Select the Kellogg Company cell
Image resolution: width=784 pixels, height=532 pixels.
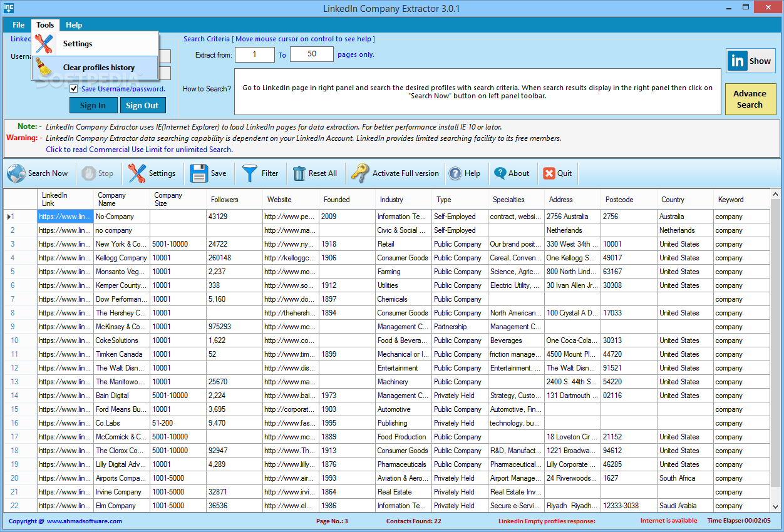click(121, 258)
